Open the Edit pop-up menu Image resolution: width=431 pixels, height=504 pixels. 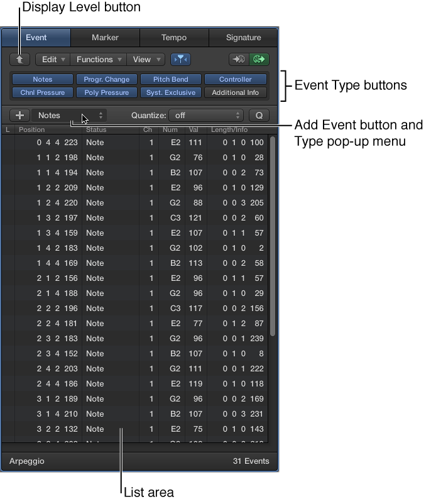coord(53,60)
